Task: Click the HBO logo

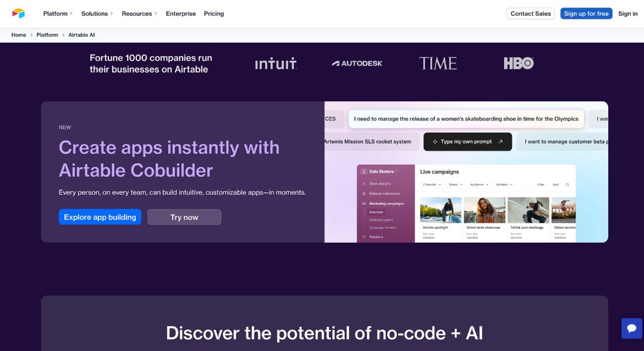Action: click(519, 63)
